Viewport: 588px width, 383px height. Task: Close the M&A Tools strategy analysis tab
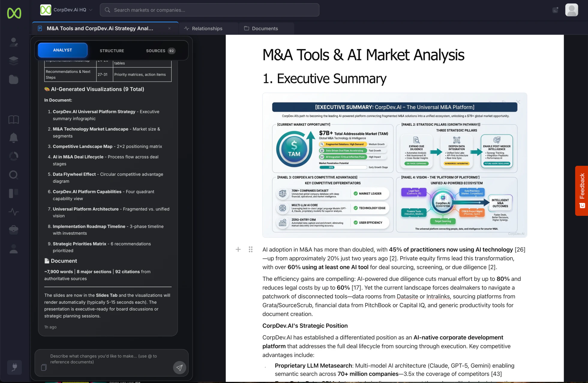[x=169, y=29]
